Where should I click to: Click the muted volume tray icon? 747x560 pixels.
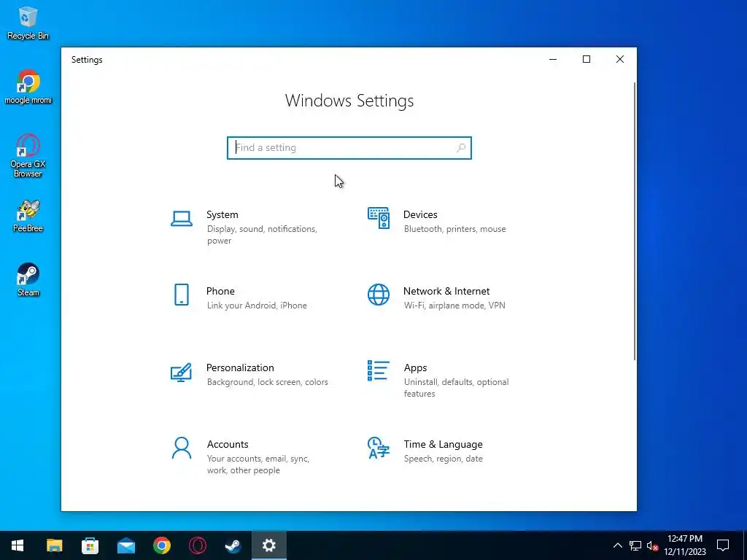(x=652, y=545)
